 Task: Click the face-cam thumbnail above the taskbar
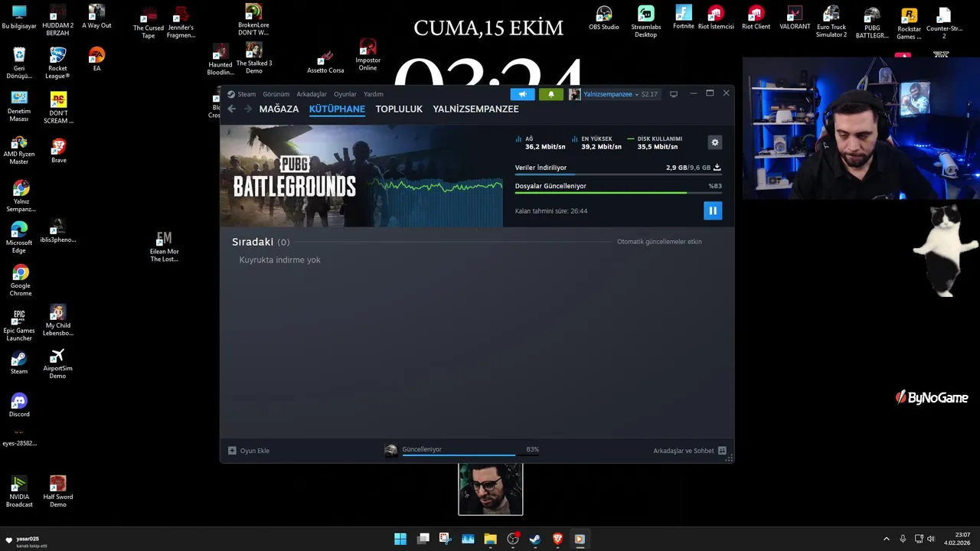pos(491,489)
